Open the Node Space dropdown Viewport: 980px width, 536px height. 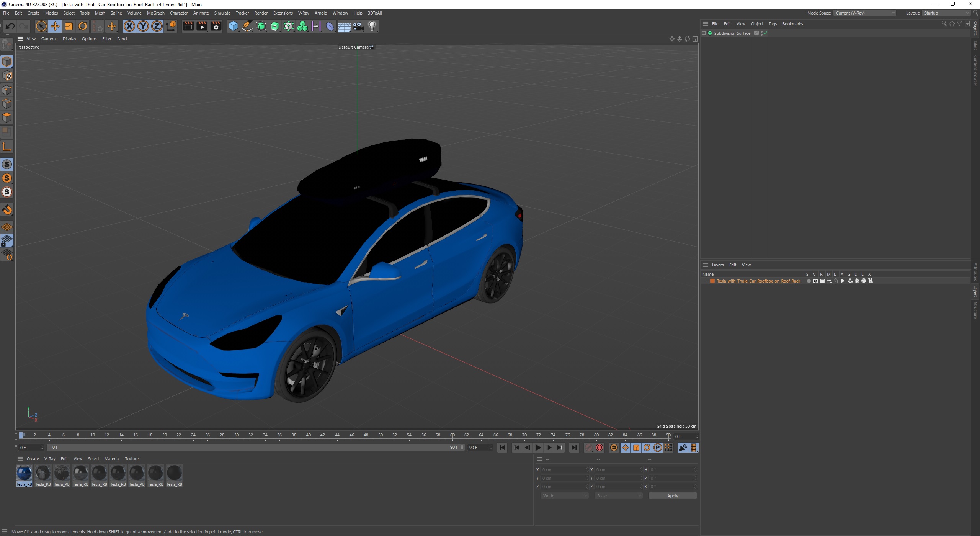click(x=864, y=13)
